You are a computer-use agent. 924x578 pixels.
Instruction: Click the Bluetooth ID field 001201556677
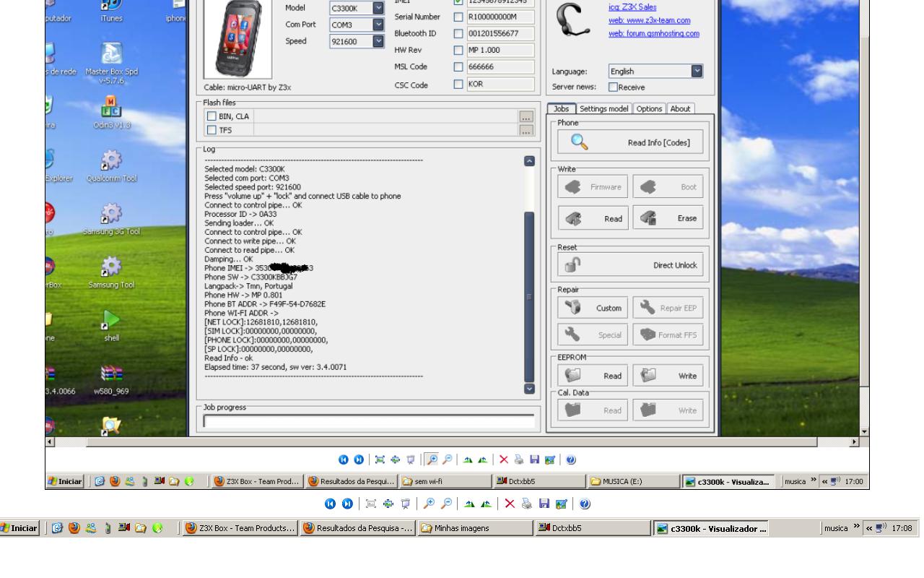pyautogui.click(x=499, y=33)
